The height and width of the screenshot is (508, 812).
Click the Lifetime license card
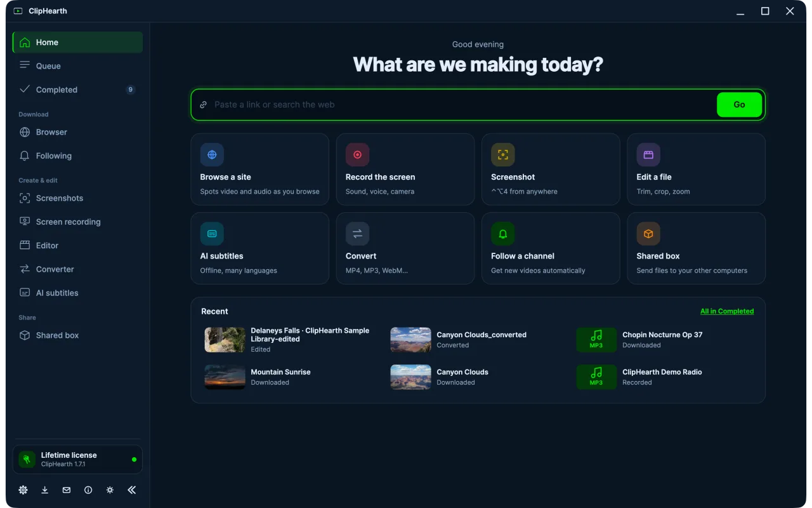77,459
